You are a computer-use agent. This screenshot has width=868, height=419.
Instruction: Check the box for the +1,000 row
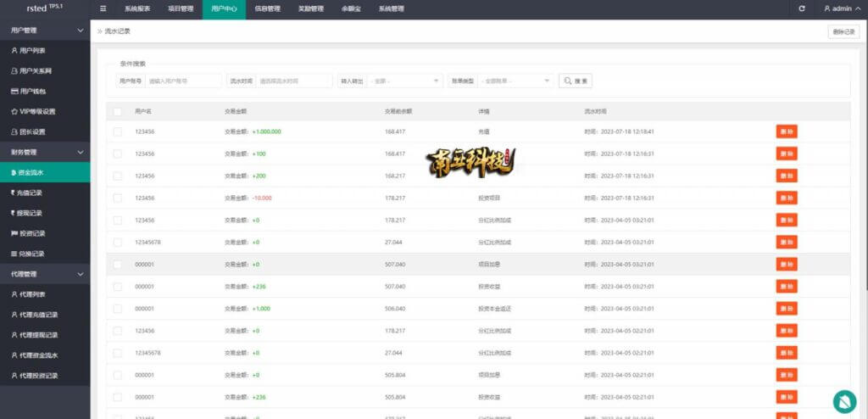coord(117,309)
